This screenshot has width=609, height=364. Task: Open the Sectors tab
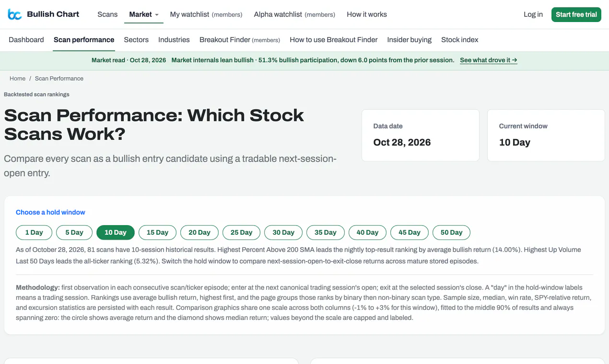(136, 40)
